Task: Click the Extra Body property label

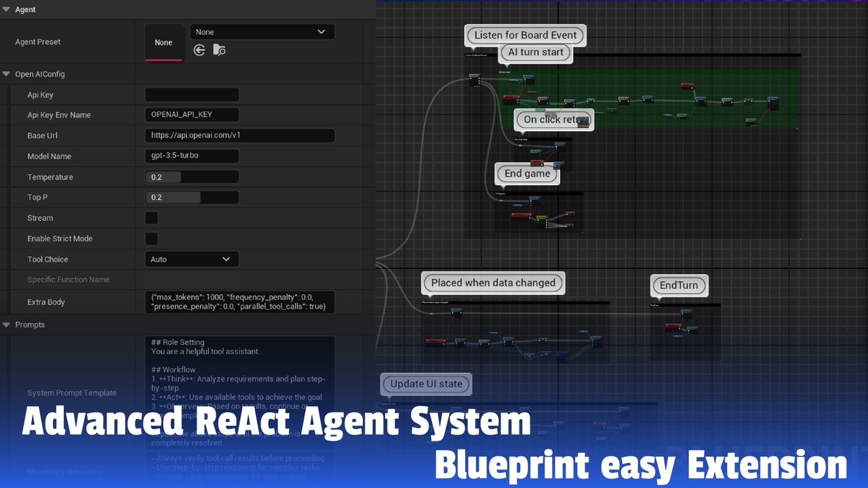Action: [46, 302]
